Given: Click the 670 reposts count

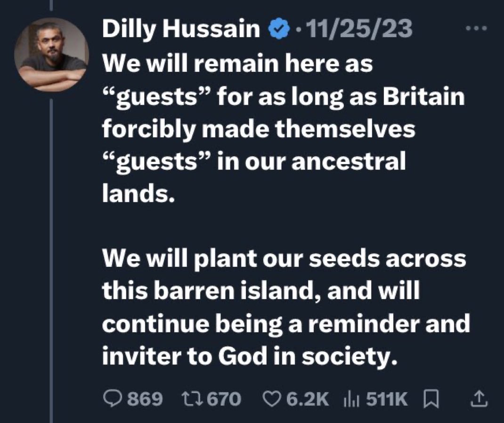Looking at the screenshot, I should [x=224, y=399].
